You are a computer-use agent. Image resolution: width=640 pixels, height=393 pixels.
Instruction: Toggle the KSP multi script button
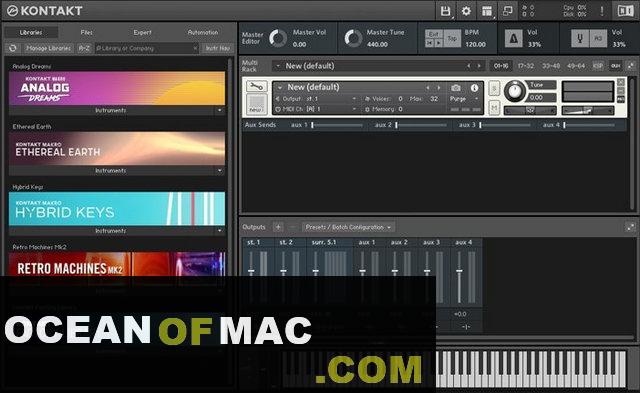point(598,66)
